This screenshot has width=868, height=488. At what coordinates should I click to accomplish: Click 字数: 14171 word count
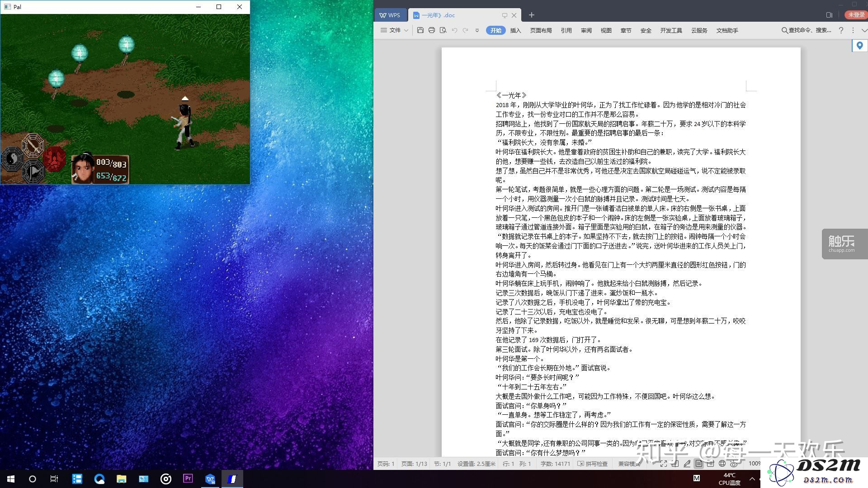click(x=556, y=464)
